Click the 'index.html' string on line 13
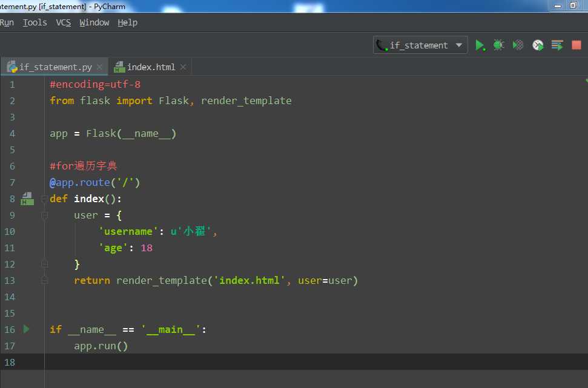This screenshot has height=388, width=588. click(x=249, y=280)
